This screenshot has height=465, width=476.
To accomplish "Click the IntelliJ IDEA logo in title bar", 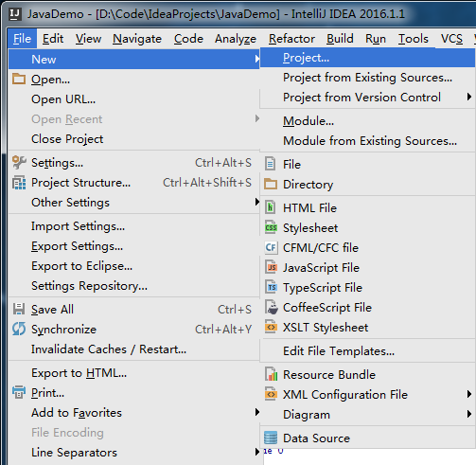I will coord(14,14).
